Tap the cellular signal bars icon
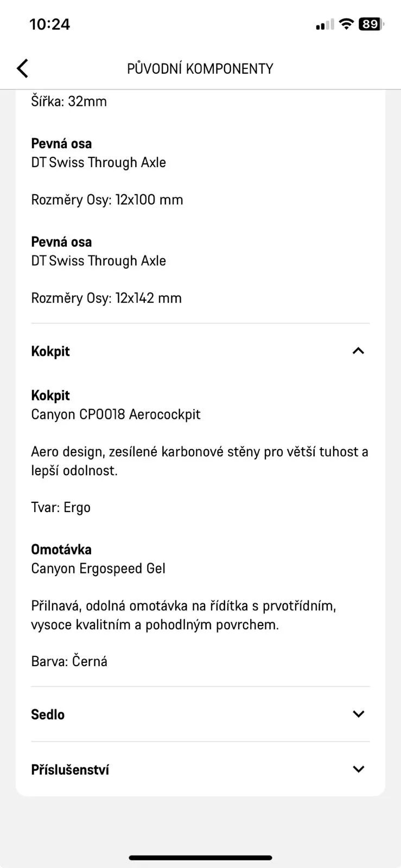The width and height of the screenshot is (401, 868). tap(324, 24)
